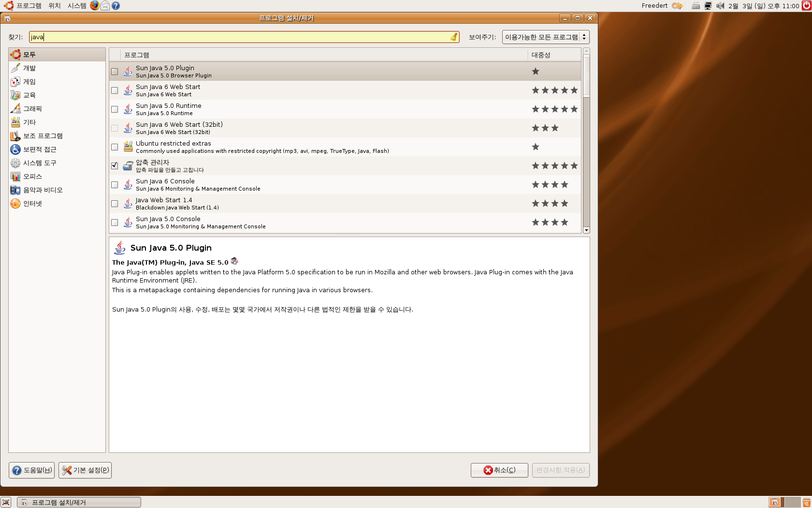
Task: Click the network monitor tray icon
Action: pyautogui.click(x=708, y=6)
